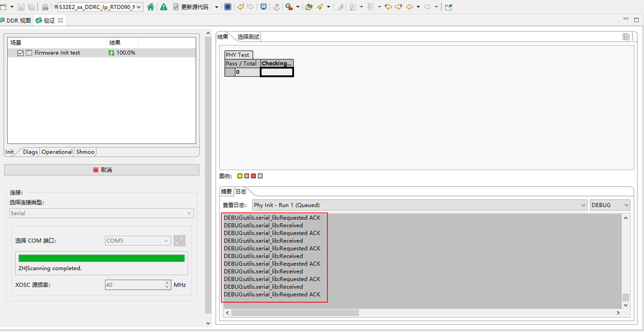Select the Init tab

point(10,152)
